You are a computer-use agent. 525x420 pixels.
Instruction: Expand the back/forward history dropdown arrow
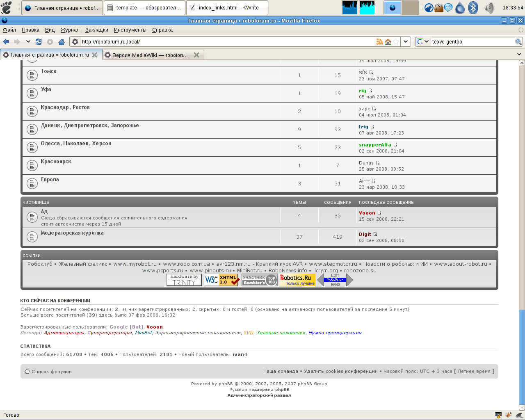pyautogui.click(x=28, y=42)
